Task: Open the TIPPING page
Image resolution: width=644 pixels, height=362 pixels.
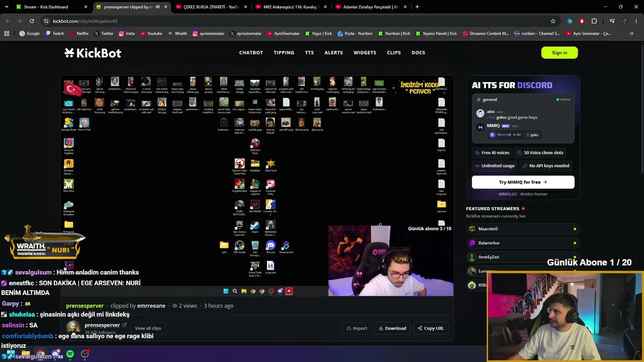Action: (284, 53)
